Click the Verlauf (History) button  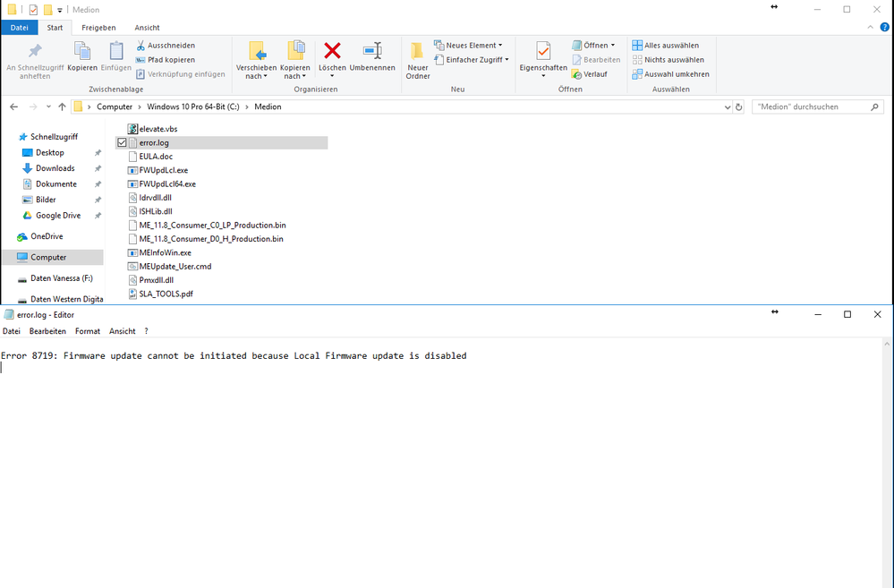coord(597,74)
